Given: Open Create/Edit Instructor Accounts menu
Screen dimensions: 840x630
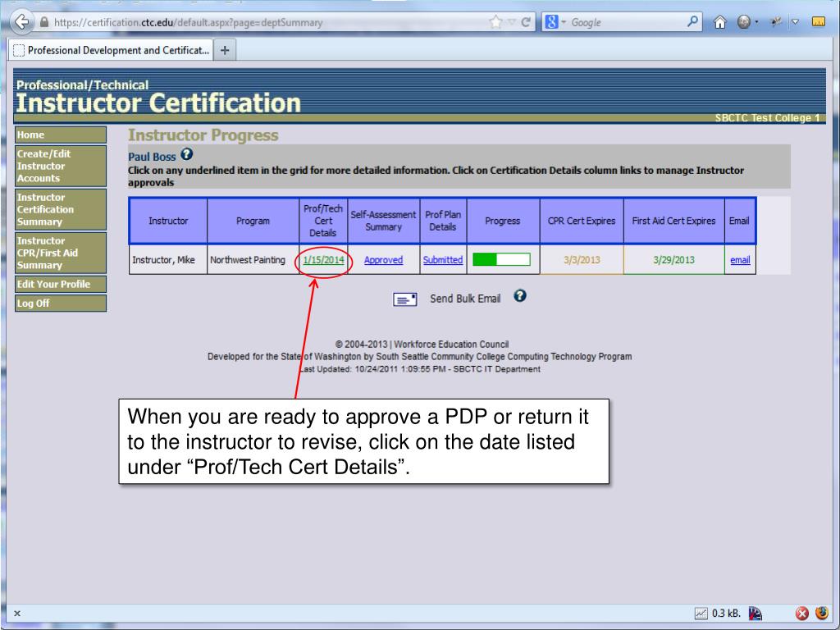Looking at the screenshot, I should 61,166.
